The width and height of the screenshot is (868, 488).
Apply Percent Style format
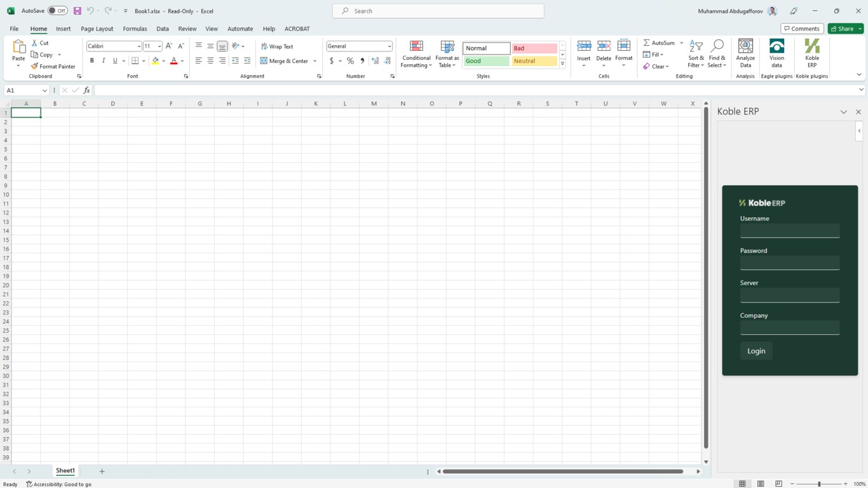[x=350, y=61]
